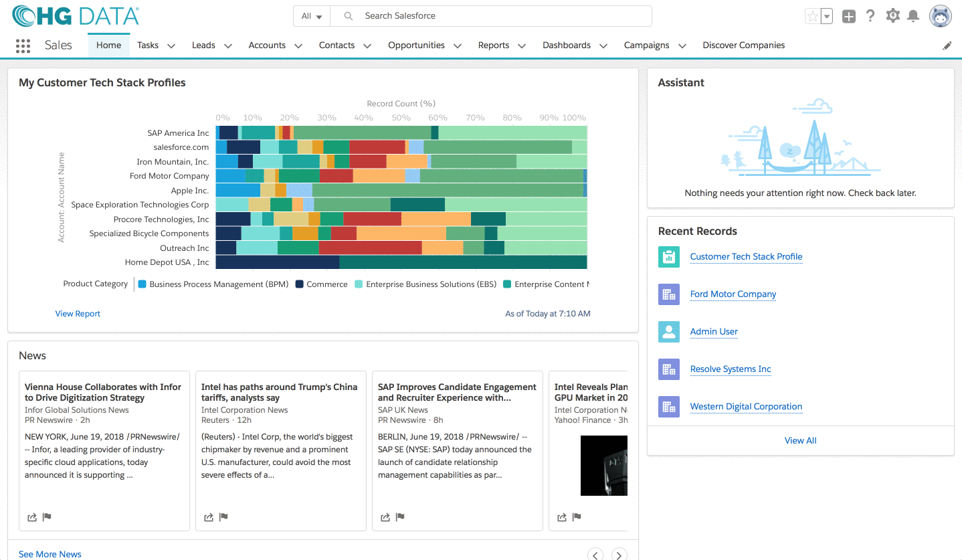Click the View Report link

(x=78, y=314)
